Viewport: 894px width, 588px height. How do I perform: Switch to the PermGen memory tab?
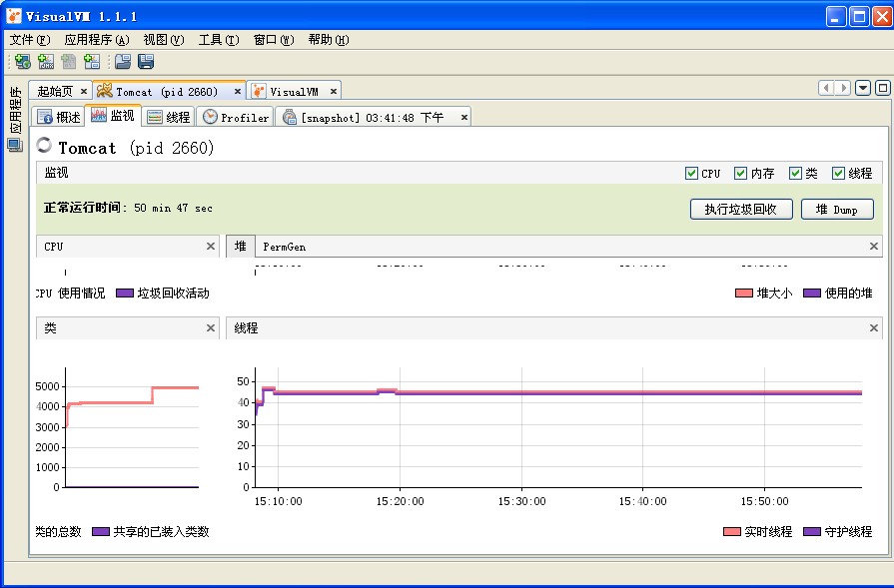pos(284,247)
